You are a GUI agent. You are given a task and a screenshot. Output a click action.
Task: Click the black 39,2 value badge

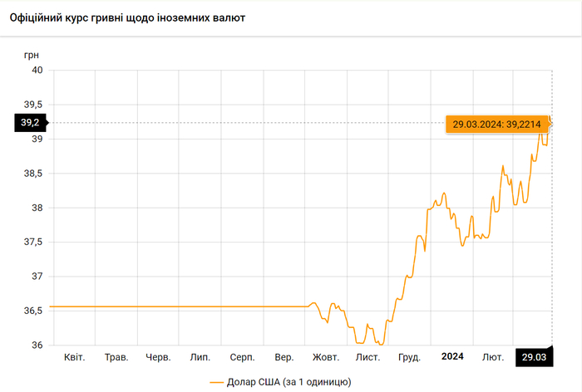point(30,123)
